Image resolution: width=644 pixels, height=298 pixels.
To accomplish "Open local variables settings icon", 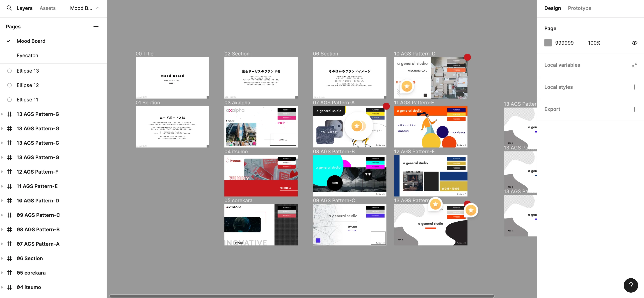I will [x=634, y=65].
